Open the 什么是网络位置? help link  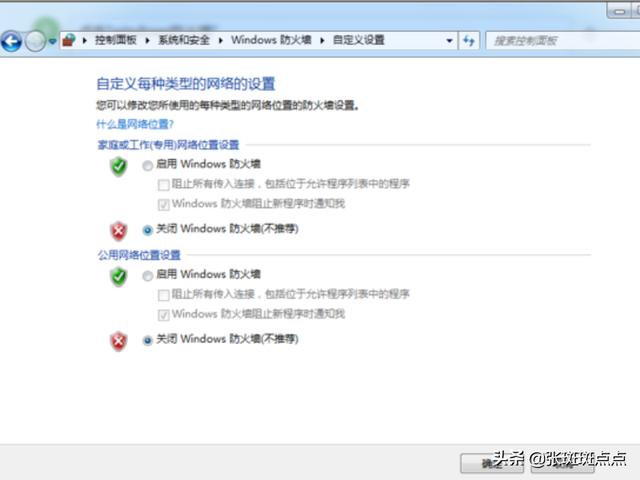(134, 124)
